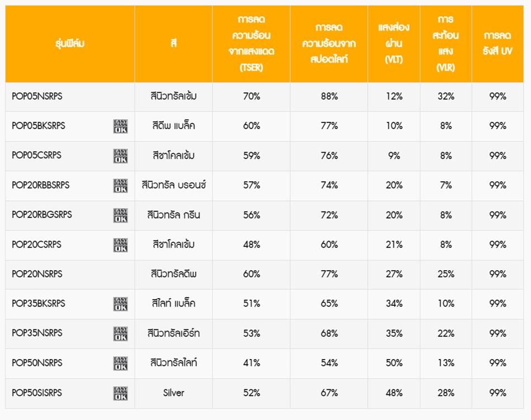Click the การลดรังสี UV column header
The image size is (531, 420).
coord(497,44)
